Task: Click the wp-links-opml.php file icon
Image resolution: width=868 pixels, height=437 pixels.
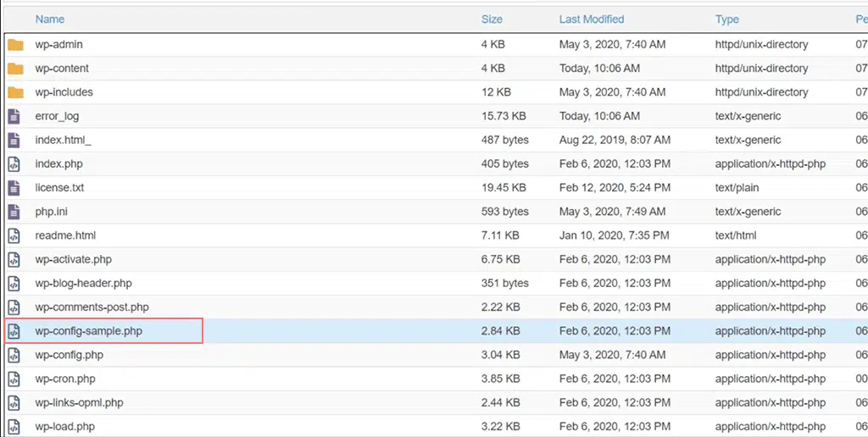Action: pyautogui.click(x=14, y=403)
